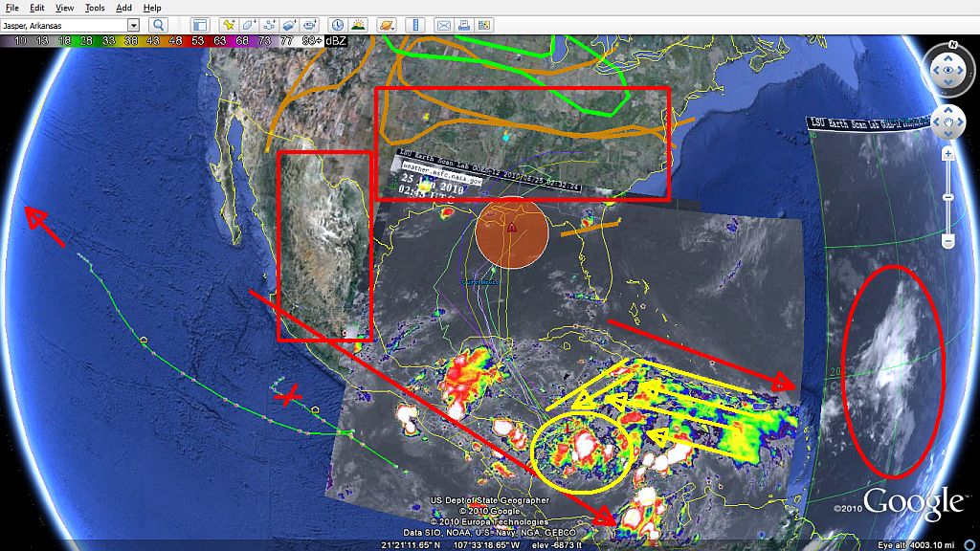This screenshot has width=980, height=551.
Task: Click the streaming status indicator in the status bar
Action: [x=969, y=545]
